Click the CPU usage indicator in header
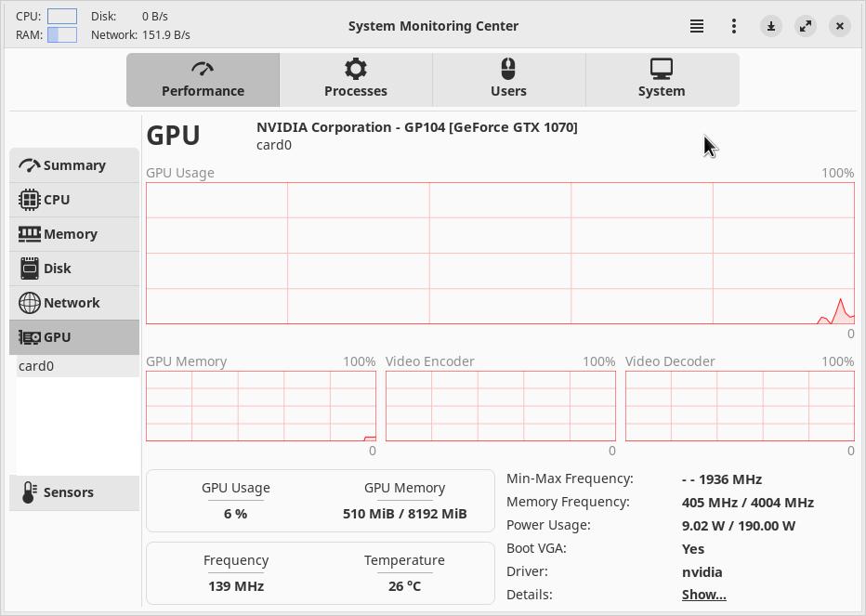The height and width of the screenshot is (616, 866). [62, 17]
